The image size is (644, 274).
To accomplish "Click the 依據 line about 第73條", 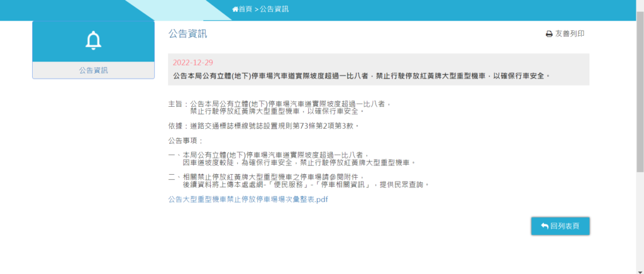I will [264, 126].
